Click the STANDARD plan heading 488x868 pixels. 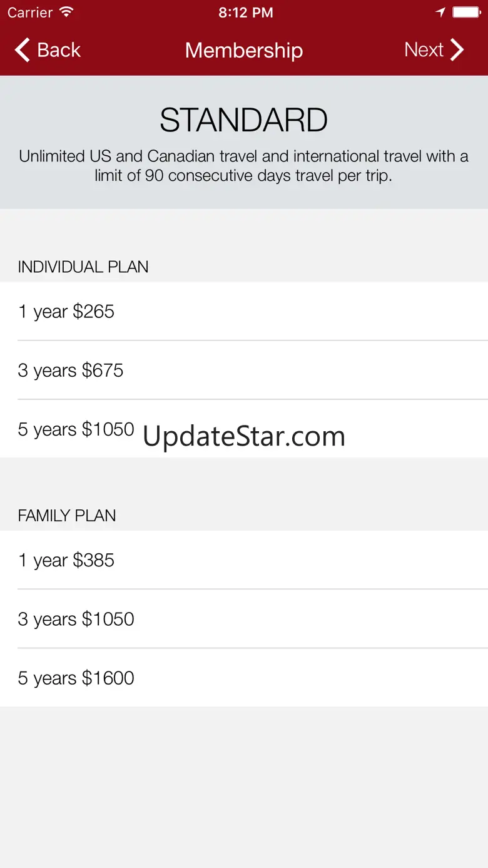coord(244,120)
